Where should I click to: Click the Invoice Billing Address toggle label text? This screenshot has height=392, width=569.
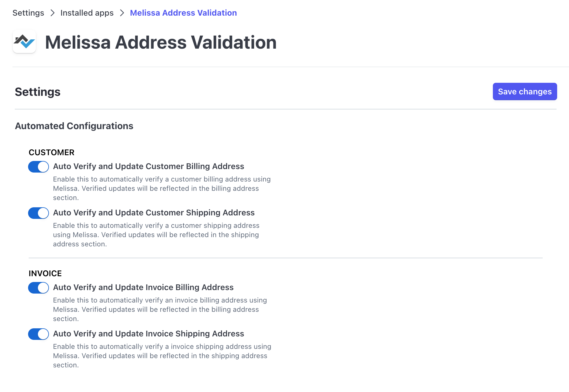click(x=143, y=287)
